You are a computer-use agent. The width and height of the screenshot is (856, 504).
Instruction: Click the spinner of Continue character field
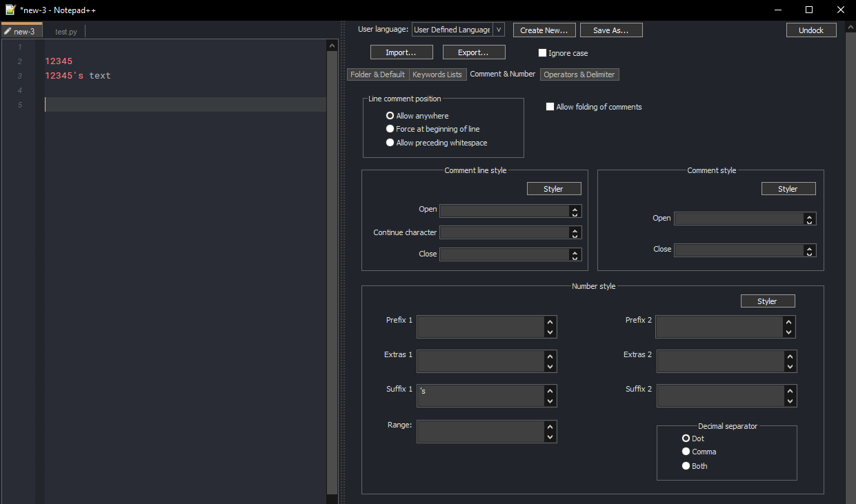pyautogui.click(x=575, y=233)
